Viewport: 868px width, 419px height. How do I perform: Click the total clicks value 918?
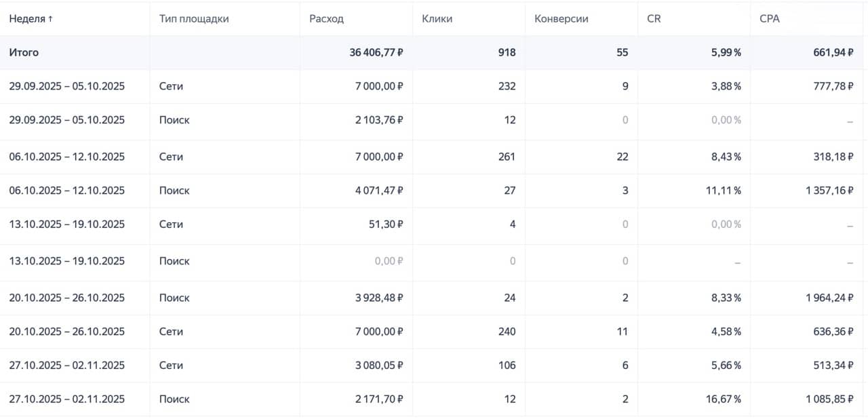506,52
